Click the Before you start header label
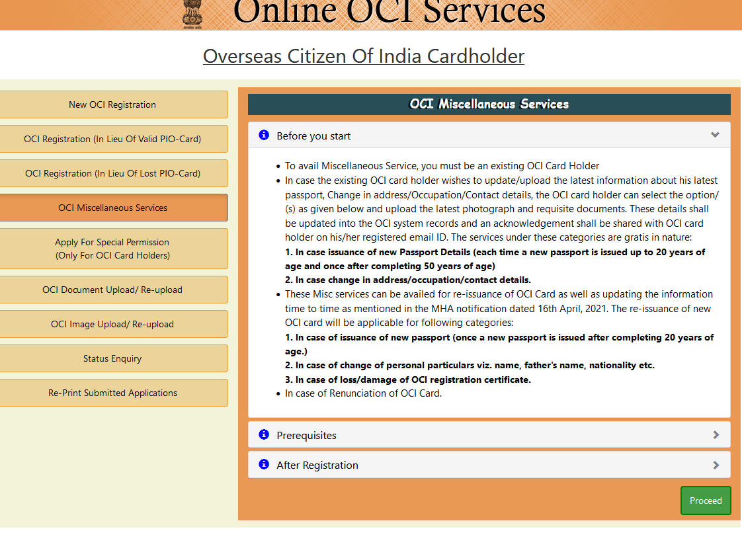The width and height of the screenshot is (742, 560). click(x=313, y=136)
